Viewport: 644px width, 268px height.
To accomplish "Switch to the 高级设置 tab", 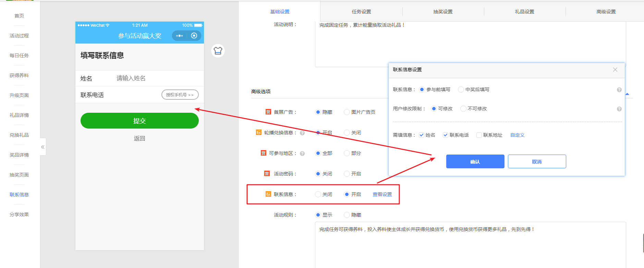I will tap(606, 12).
